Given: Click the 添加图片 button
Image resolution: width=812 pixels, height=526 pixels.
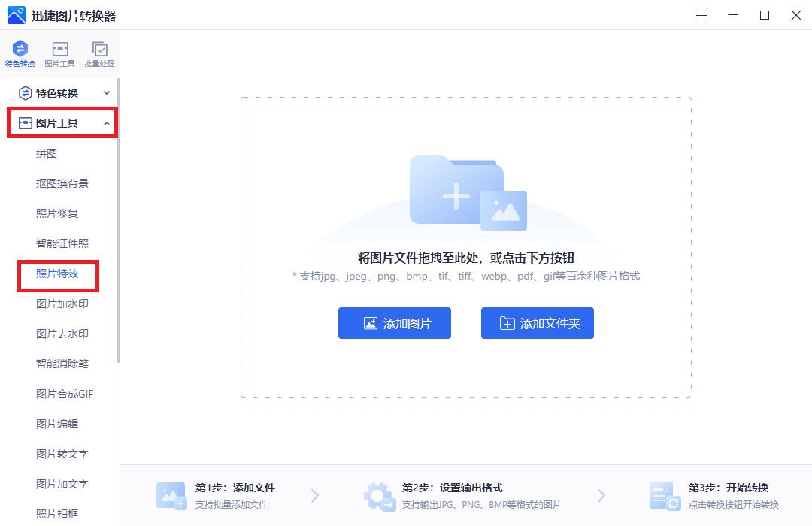Looking at the screenshot, I should 395,323.
